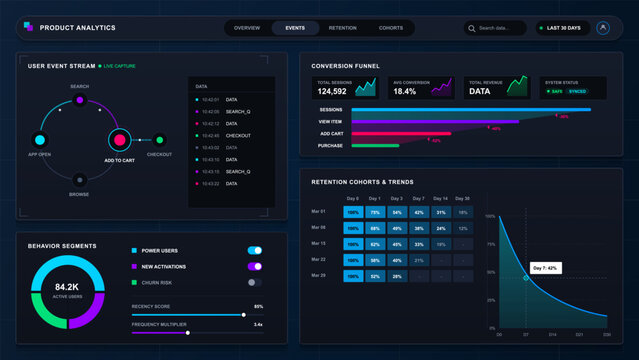Select the Browse node
This screenshot has height=360, width=639.
[79, 180]
